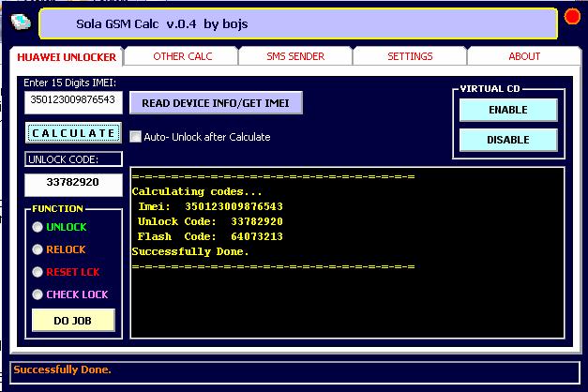588x392 pixels.
Task: Click the unlock code result field
Action: coord(73,185)
